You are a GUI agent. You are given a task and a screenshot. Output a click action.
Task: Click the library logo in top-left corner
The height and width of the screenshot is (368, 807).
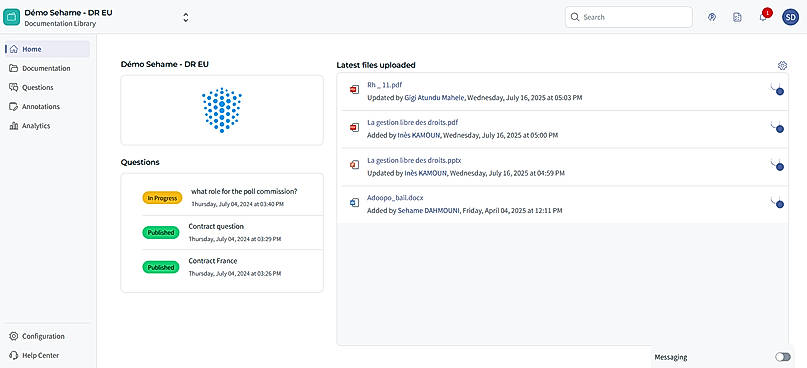coord(11,16)
